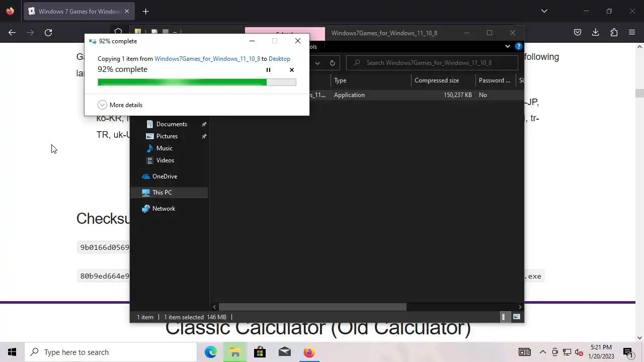Select Music in Explorer sidebar
Image resolution: width=644 pixels, height=362 pixels.
[164, 148]
